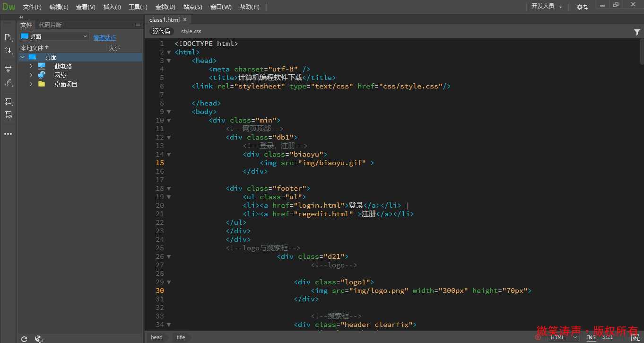The width and height of the screenshot is (644, 343).
Task: Sort by 本地文件 column header
Action: (35, 48)
